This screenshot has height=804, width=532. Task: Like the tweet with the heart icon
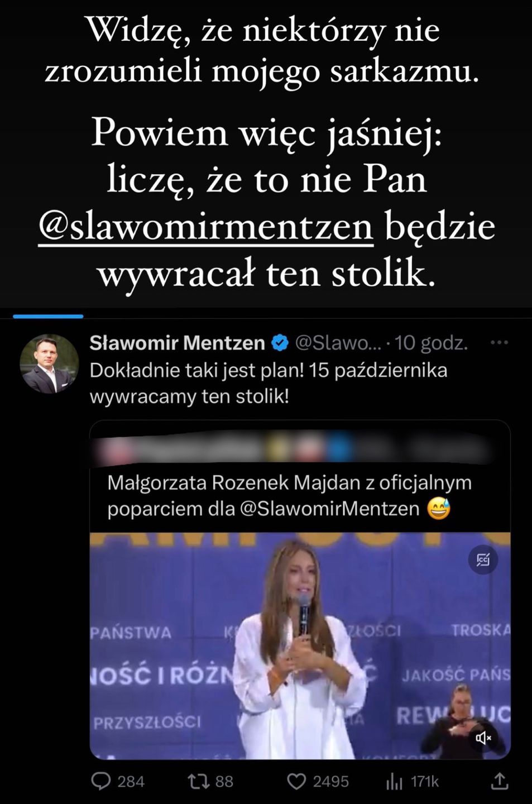click(296, 782)
